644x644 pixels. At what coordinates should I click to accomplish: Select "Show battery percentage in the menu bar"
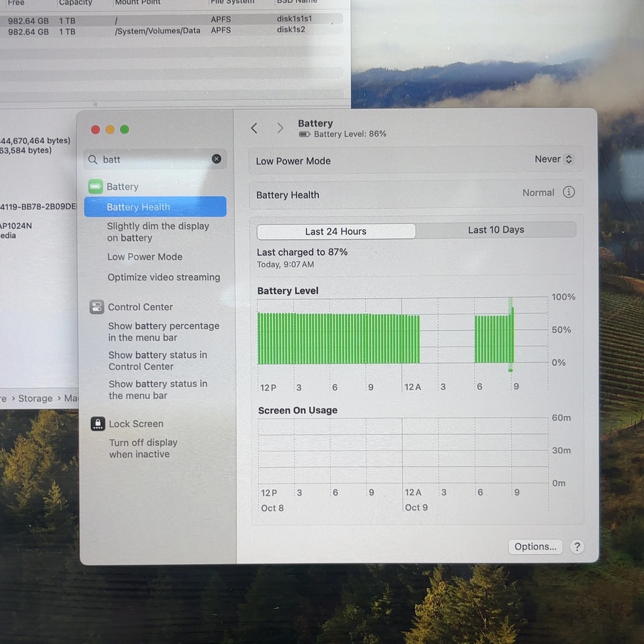tap(164, 332)
